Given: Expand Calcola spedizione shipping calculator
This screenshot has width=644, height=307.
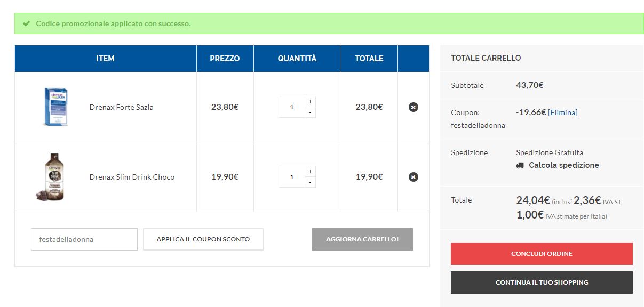Looking at the screenshot, I should tap(563, 165).
